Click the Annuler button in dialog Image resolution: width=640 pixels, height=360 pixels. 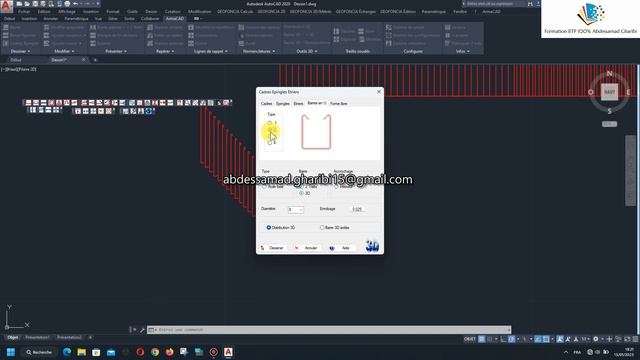(307, 248)
